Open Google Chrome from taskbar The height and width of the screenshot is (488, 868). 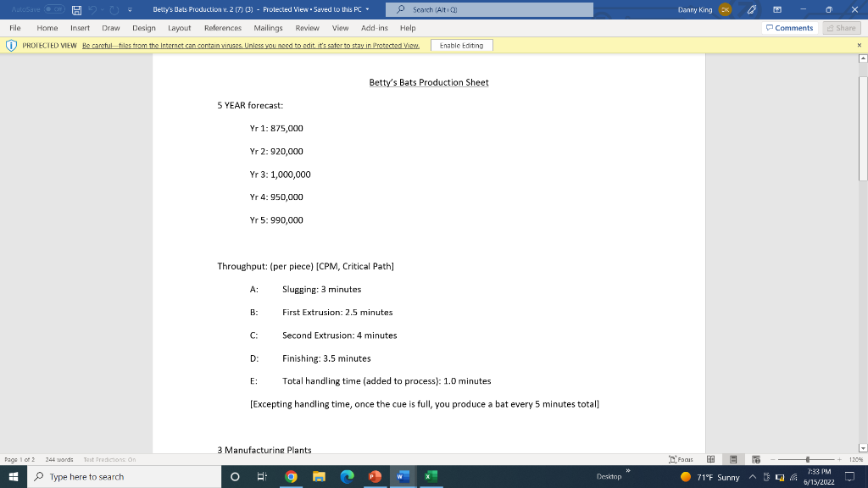point(291,476)
